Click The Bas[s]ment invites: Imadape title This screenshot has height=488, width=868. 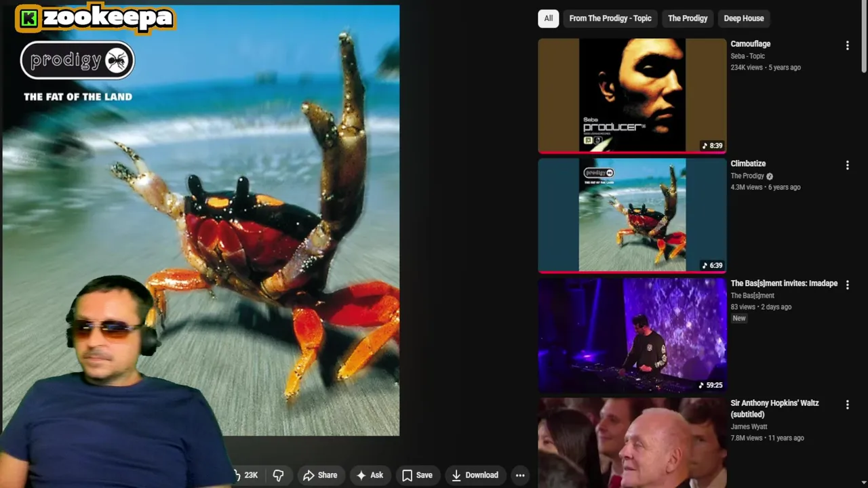click(784, 283)
